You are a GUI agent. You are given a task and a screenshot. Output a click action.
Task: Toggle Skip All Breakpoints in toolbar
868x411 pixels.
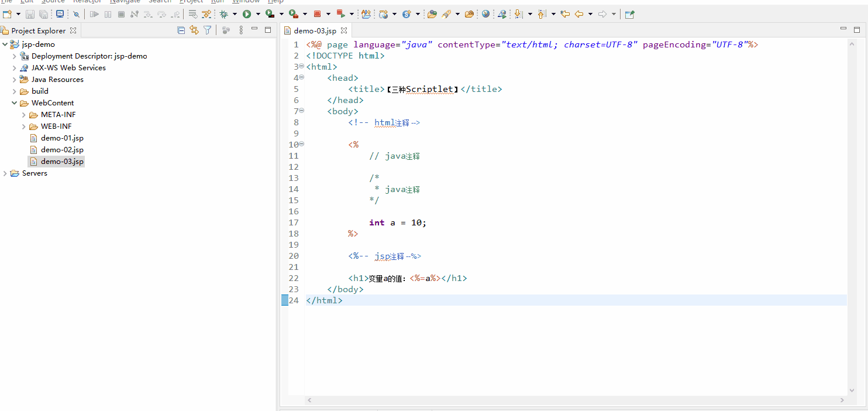[x=76, y=14]
